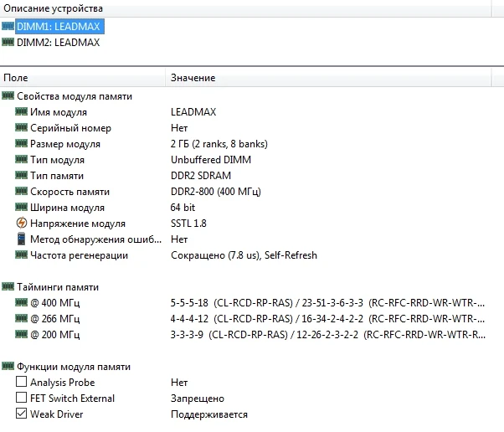The height and width of the screenshot is (432, 504).
Task: Select the DIMM1: LEADMAX device entry
Action: (x=59, y=26)
